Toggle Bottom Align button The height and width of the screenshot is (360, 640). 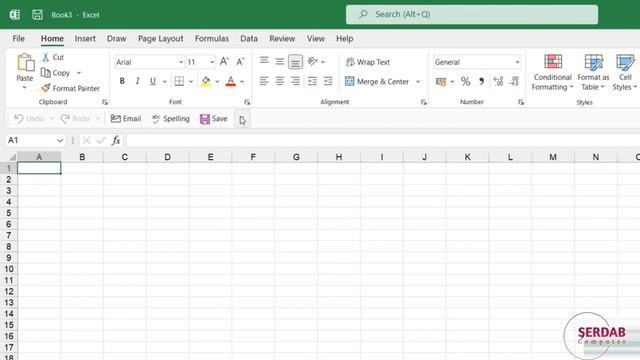(296, 62)
